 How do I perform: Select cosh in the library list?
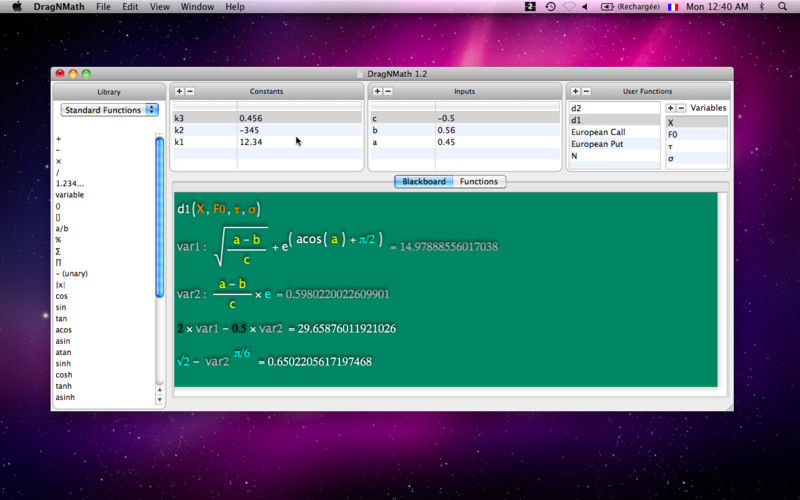(64, 374)
